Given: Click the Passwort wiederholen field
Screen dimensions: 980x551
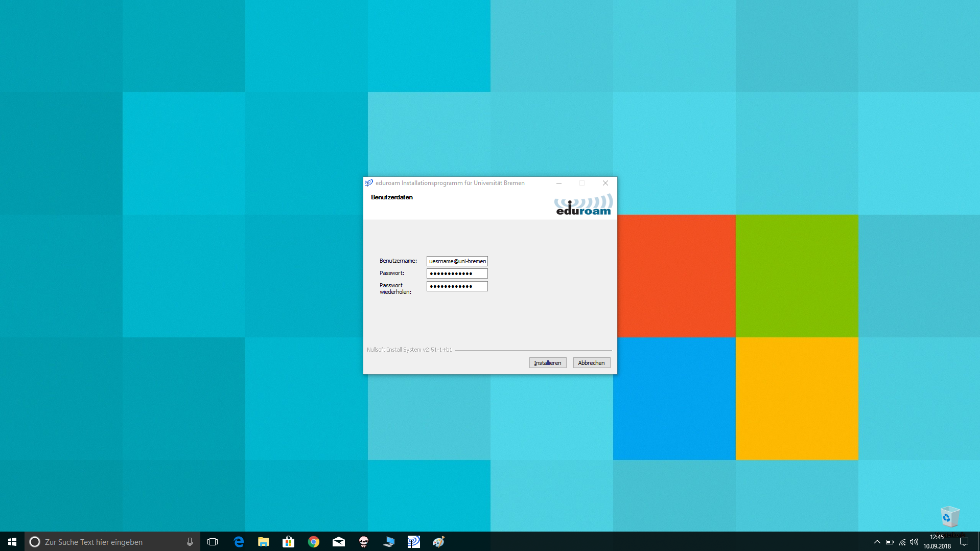Looking at the screenshot, I should (x=457, y=286).
